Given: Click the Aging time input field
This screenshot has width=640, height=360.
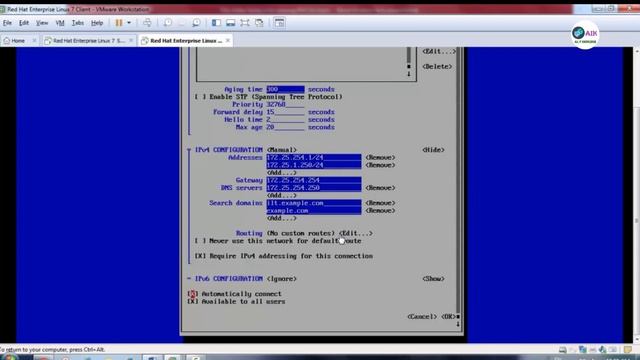Looking at the screenshot, I should [285, 89].
